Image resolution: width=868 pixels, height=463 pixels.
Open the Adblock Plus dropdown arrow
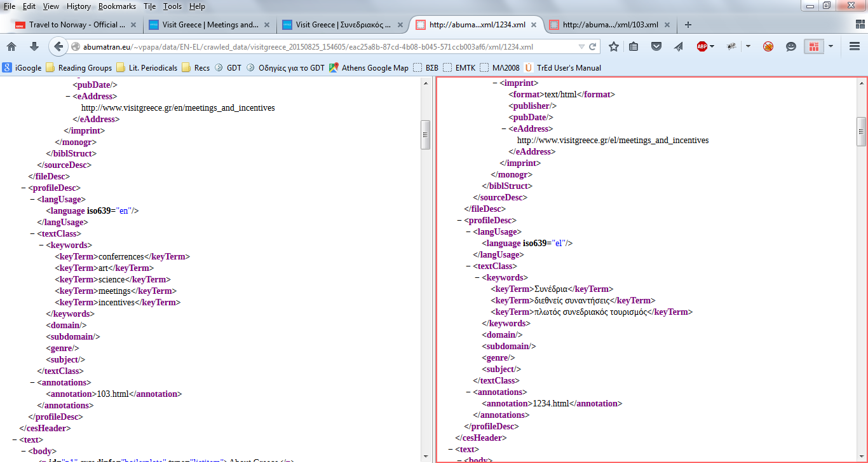712,46
